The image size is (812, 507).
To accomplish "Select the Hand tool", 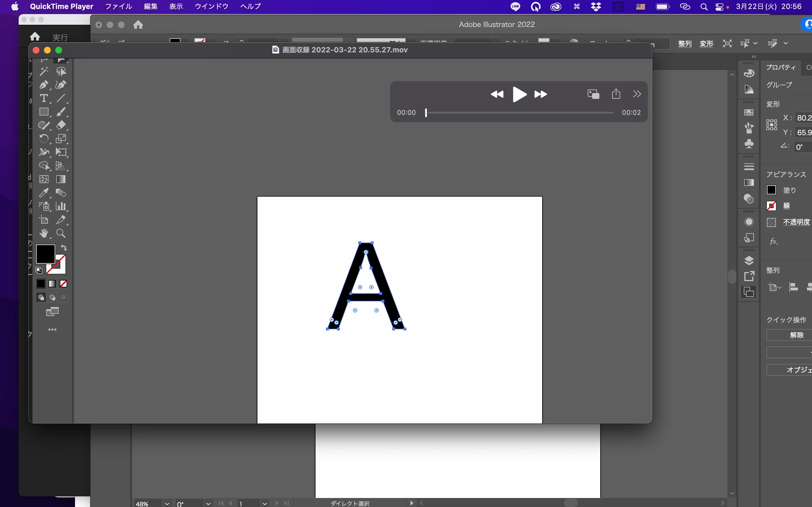I will 43,234.
